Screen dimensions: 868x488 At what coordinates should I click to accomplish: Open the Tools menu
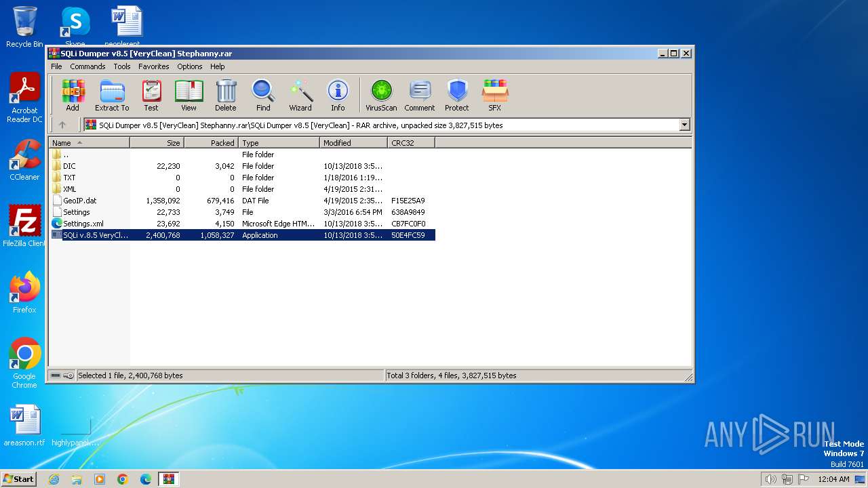coord(122,66)
